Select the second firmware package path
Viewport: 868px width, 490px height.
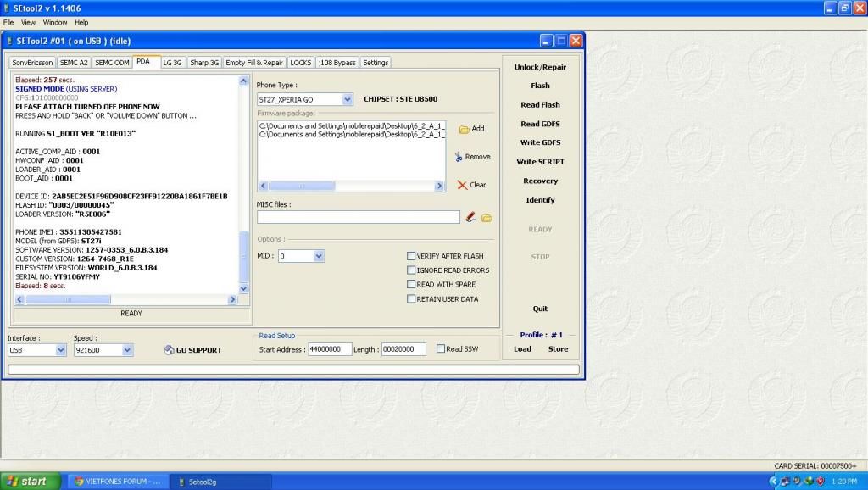(352, 135)
